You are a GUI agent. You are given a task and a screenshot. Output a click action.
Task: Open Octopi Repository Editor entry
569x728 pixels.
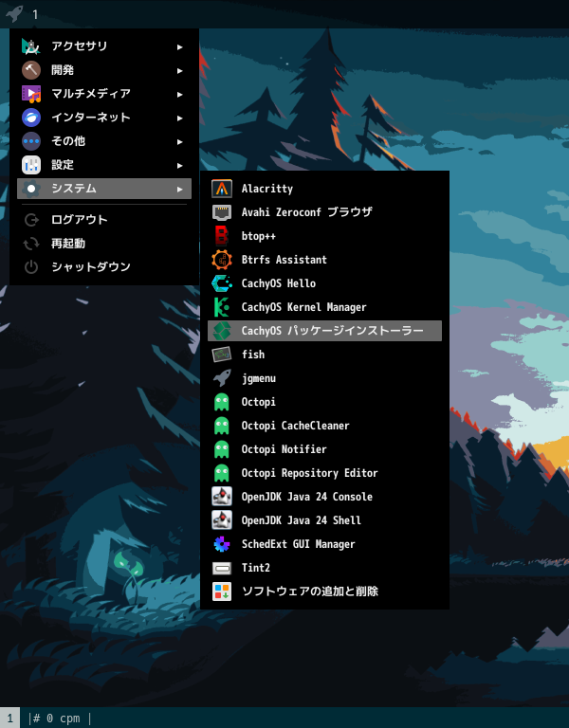point(324,473)
